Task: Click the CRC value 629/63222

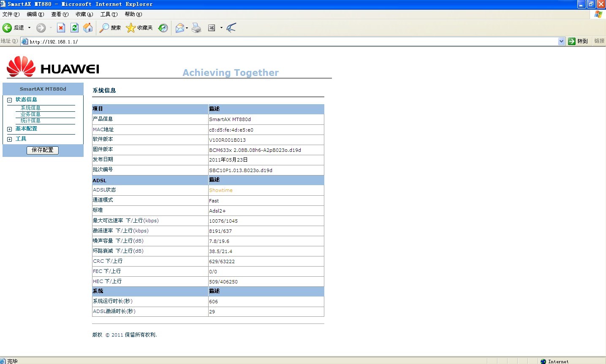Action: [222, 262]
